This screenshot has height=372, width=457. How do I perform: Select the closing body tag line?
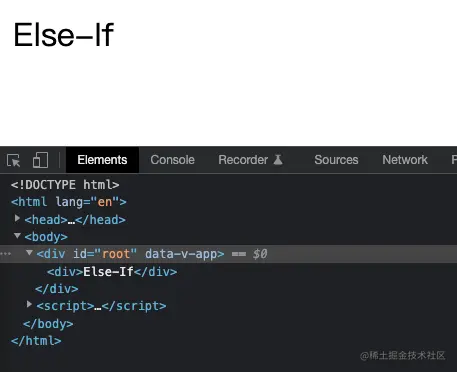pyautogui.click(x=48, y=324)
